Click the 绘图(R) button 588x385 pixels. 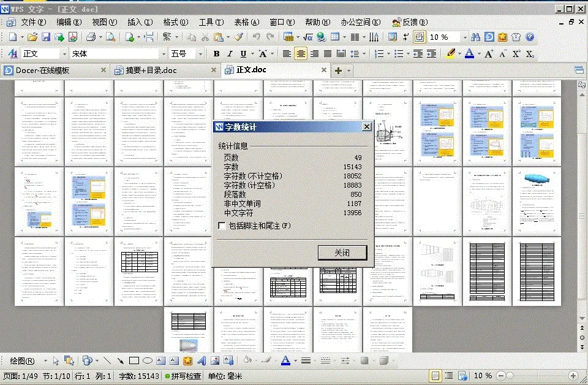tap(21, 360)
